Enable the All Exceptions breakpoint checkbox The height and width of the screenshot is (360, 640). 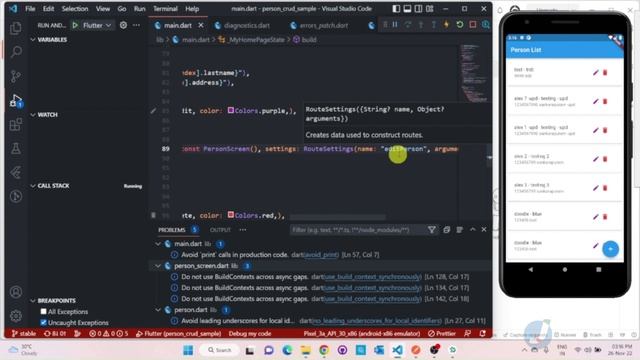pyautogui.click(x=43, y=311)
